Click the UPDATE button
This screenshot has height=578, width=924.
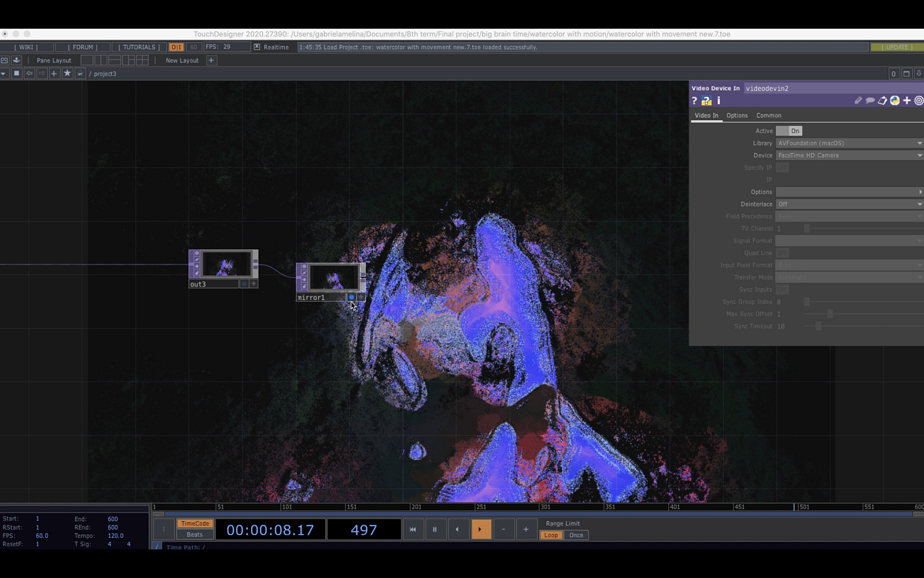896,47
